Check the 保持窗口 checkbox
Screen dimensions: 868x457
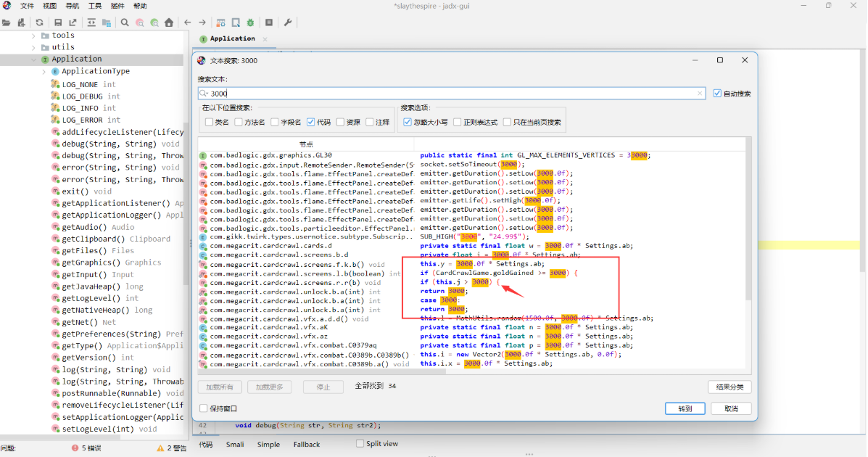(203, 409)
